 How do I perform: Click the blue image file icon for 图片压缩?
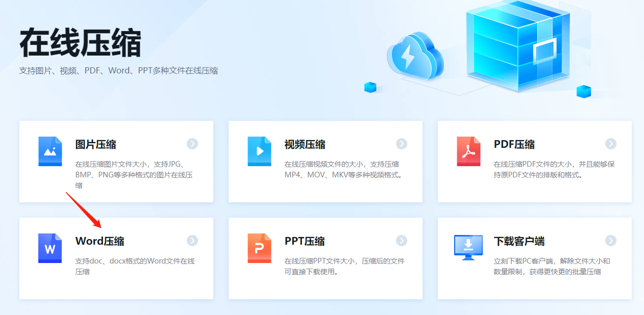click(50, 151)
